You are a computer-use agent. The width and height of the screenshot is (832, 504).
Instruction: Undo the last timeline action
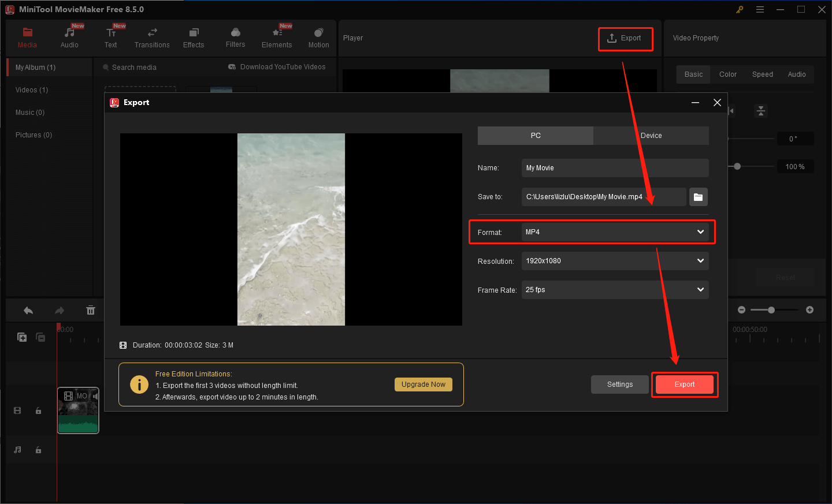coord(28,310)
